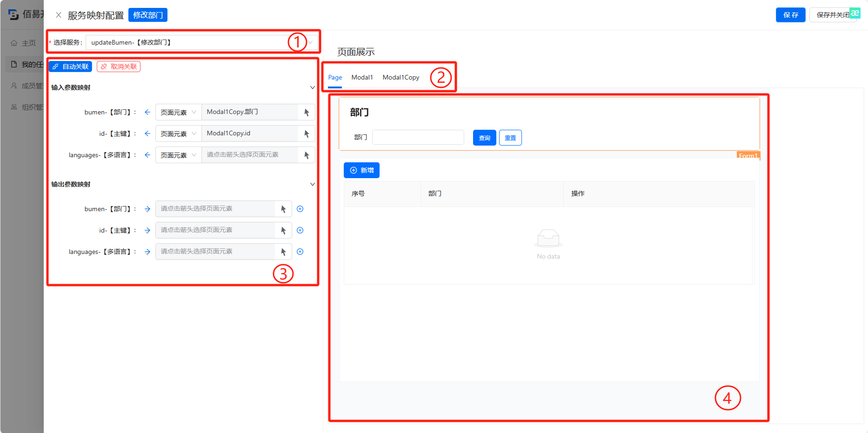Click right arrow icon beside output languages
The image size is (868, 433).
click(x=147, y=252)
